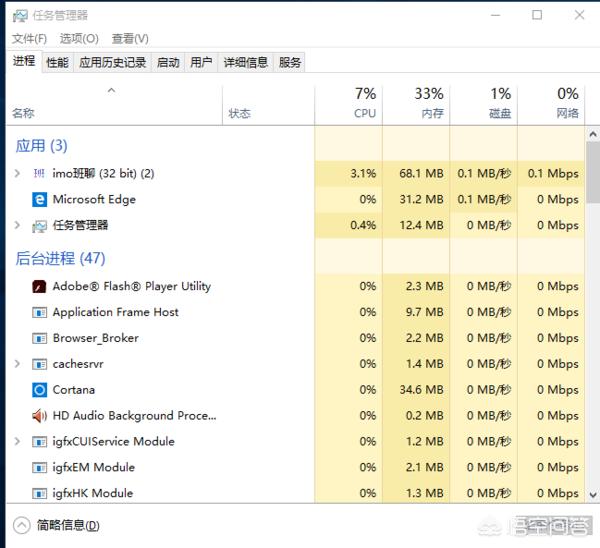Click the Browser_Broker process icon
Screen dimensions: 600x548
(39, 338)
